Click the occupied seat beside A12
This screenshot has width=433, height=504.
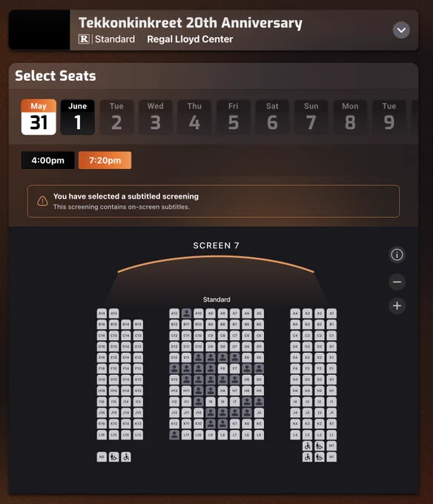(186, 313)
